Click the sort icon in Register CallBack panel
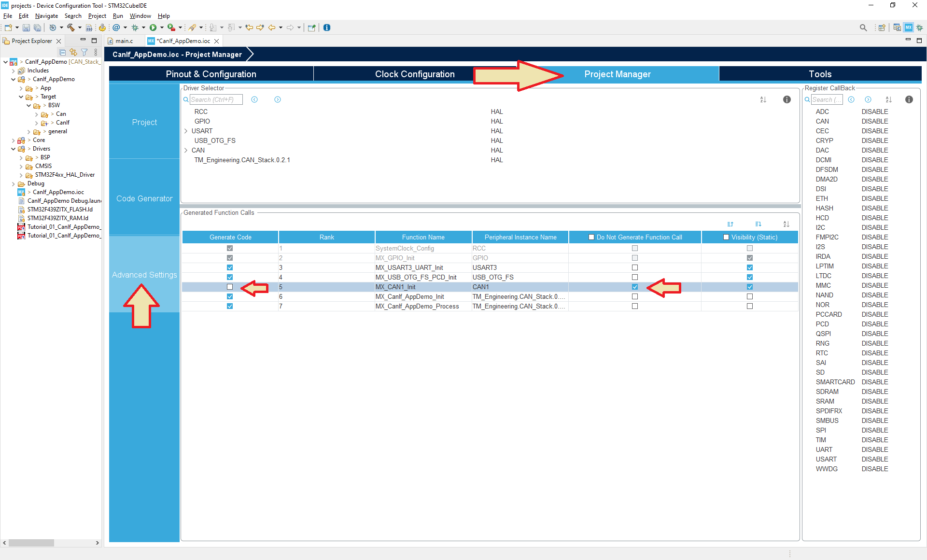Viewport: 927px width, 560px height. coord(889,99)
